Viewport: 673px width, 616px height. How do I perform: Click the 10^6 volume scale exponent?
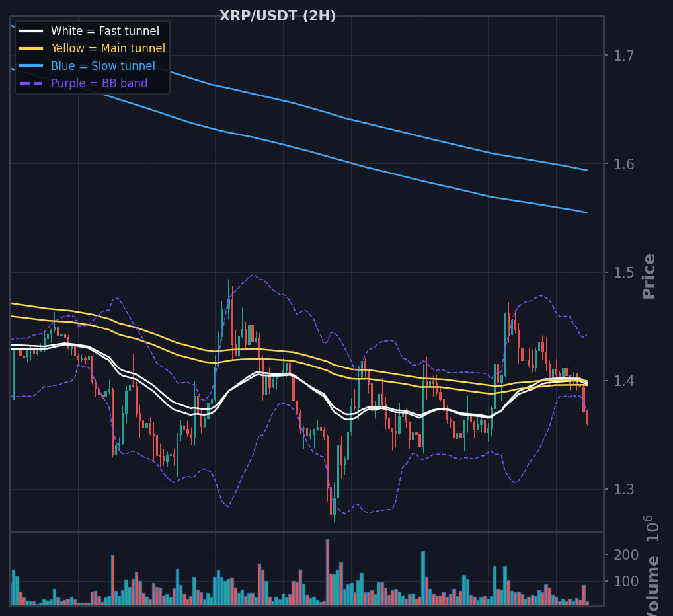tap(652, 529)
